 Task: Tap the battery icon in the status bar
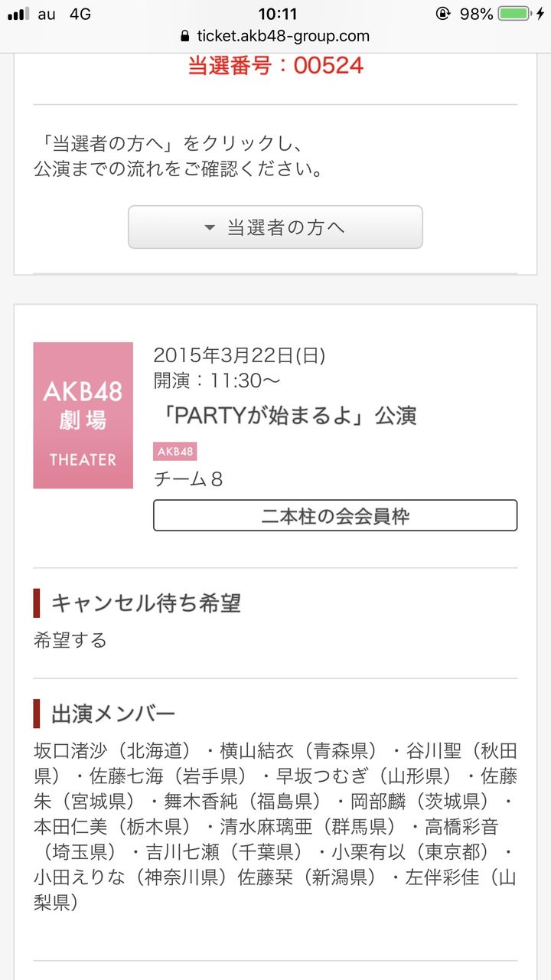coord(514,14)
